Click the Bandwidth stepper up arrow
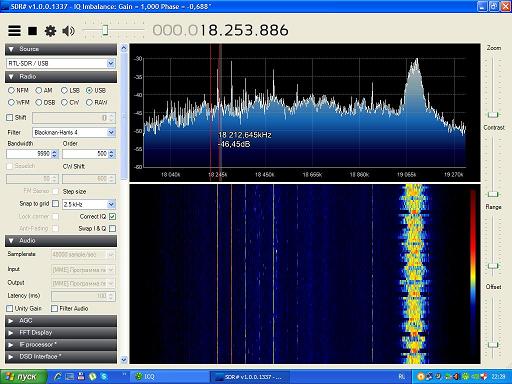512x384 pixels. point(55,152)
